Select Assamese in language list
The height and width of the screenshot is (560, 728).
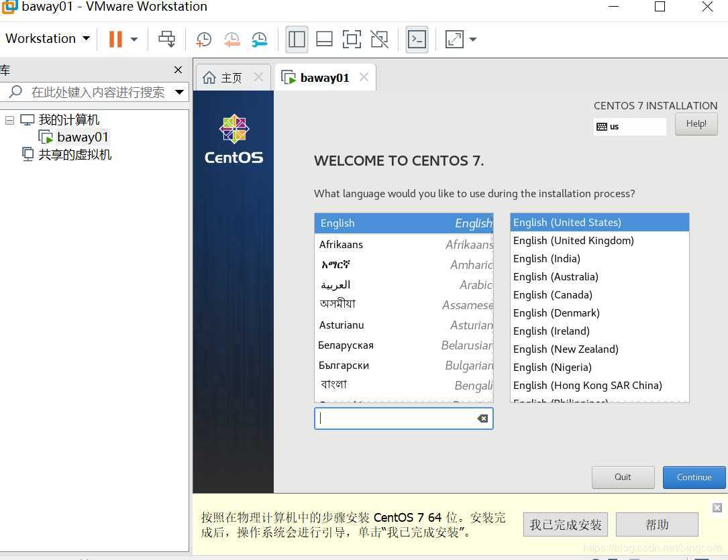[403, 305]
